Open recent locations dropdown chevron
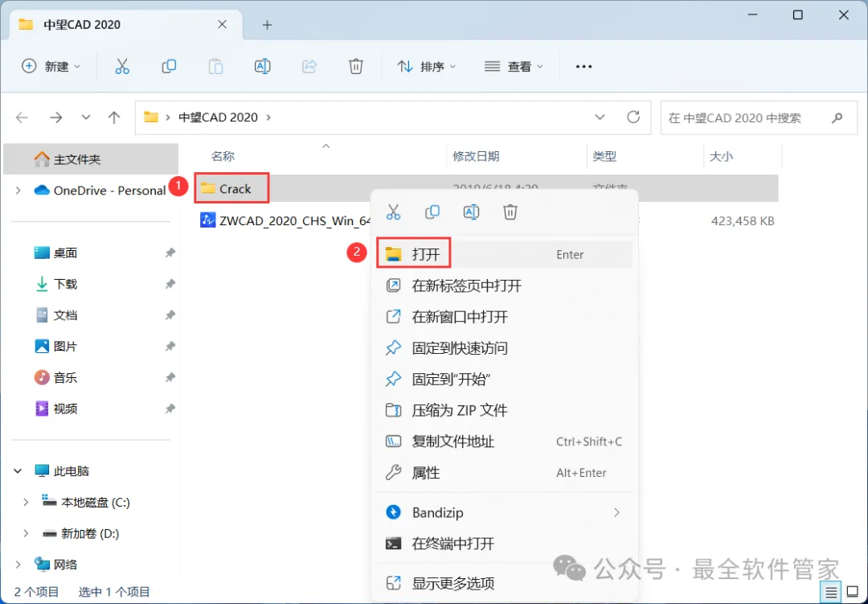868x604 pixels. tap(86, 117)
